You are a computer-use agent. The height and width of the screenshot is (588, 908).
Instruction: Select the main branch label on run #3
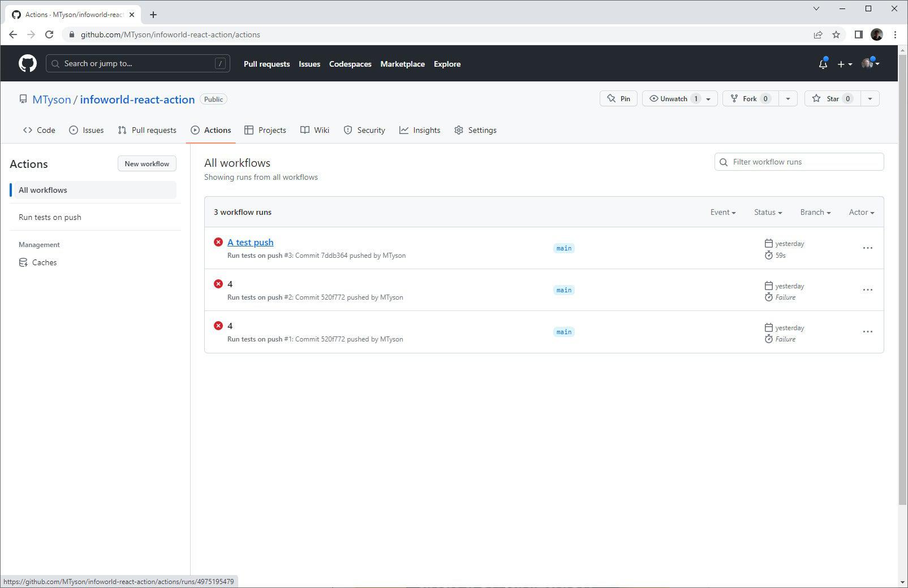563,248
